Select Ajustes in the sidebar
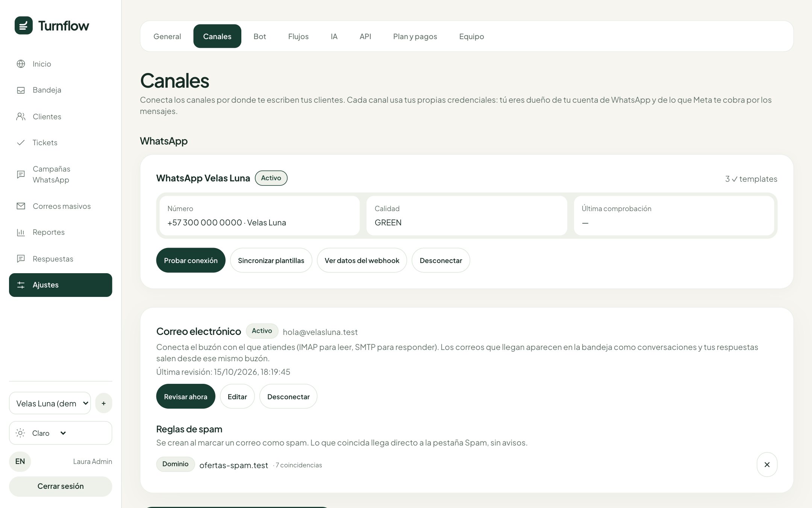The image size is (812, 508). [61, 285]
